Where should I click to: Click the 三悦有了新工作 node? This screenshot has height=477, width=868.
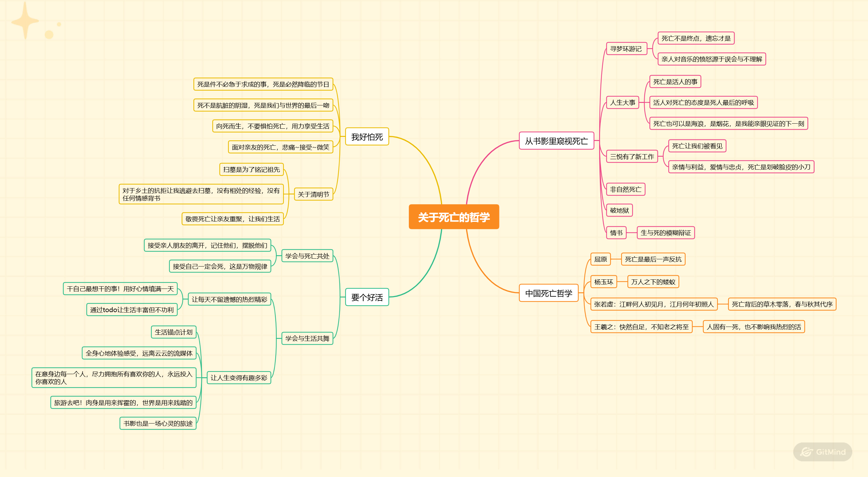point(632,156)
